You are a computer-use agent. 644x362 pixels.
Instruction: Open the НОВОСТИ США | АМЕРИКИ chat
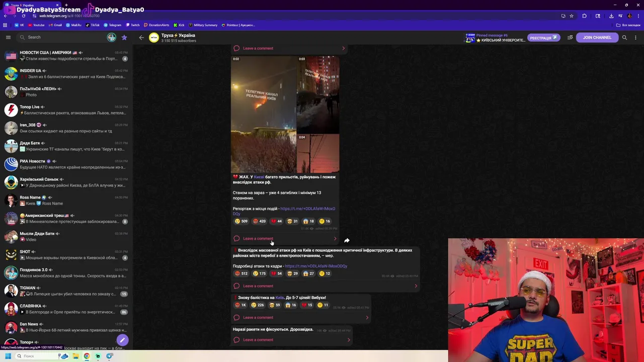coord(66,55)
